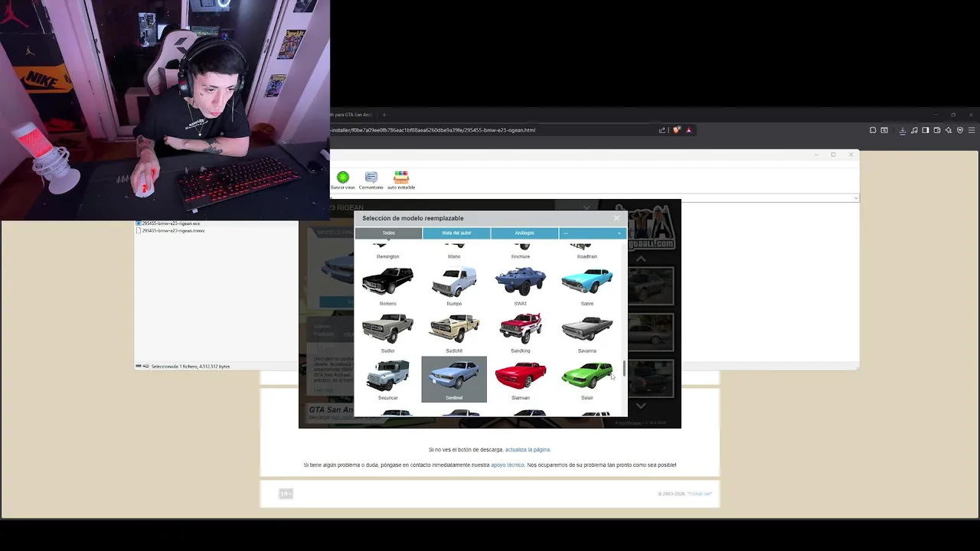Maximize the archive extractor window
This screenshot has height=551, width=980.
[833, 155]
